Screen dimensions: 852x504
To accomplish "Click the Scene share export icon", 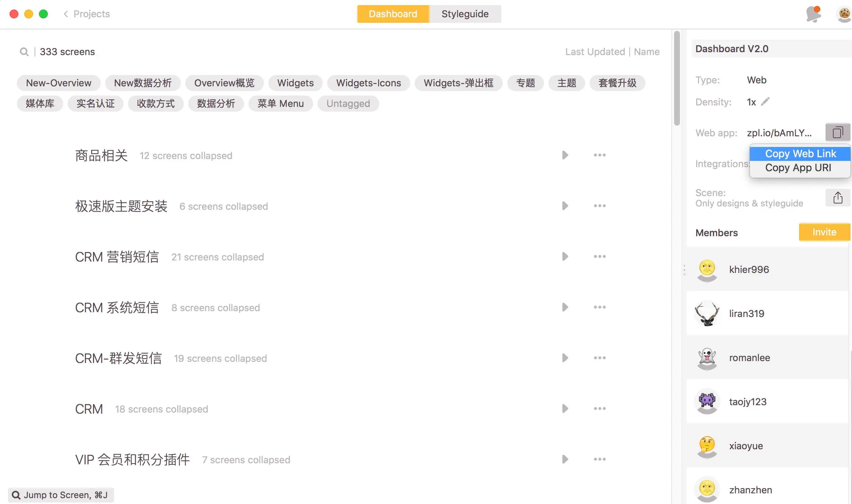I will (838, 198).
